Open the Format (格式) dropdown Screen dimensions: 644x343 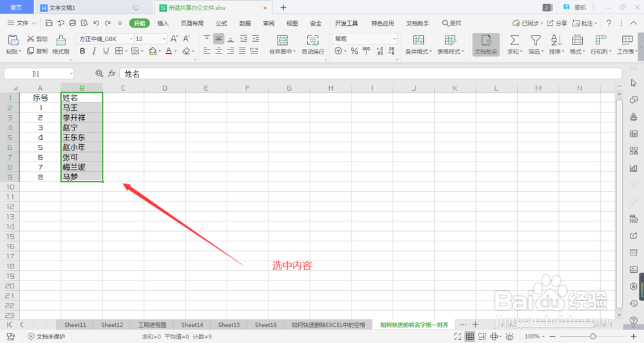tap(578, 44)
